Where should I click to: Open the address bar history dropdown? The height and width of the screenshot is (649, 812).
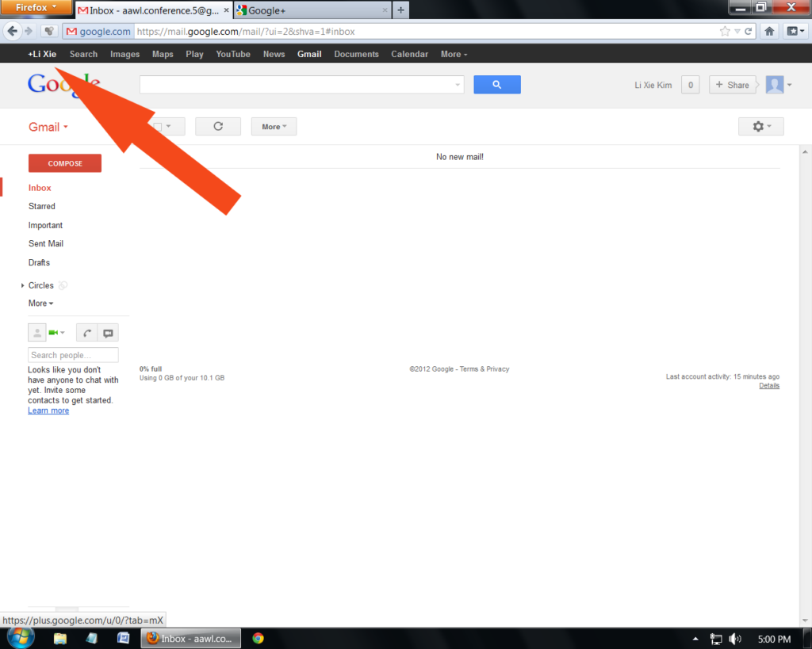pos(737,32)
